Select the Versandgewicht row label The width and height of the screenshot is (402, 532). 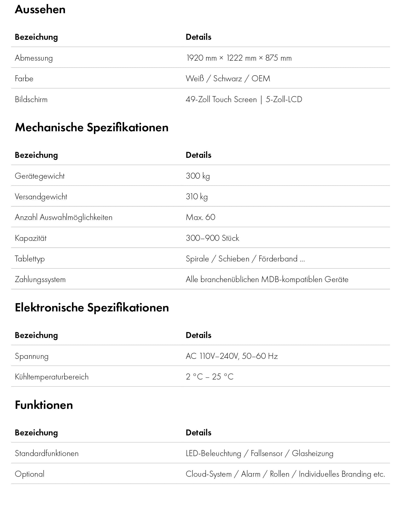click(x=41, y=197)
